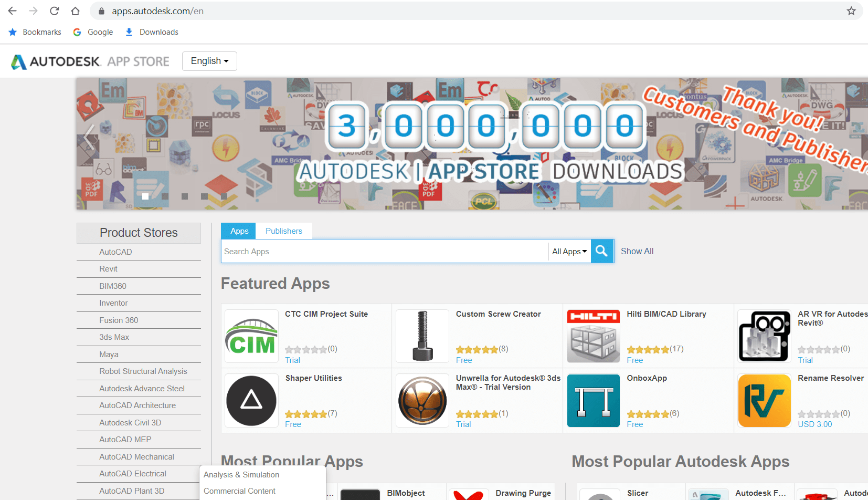Focus the Search Apps input field
868x500 pixels.
tap(385, 252)
